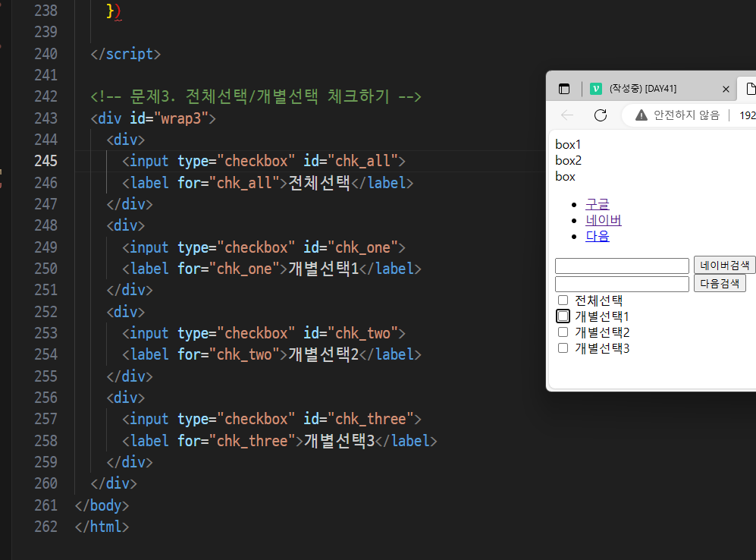
Task: Click the not-secure warning triangle icon
Action: click(x=642, y=115)
